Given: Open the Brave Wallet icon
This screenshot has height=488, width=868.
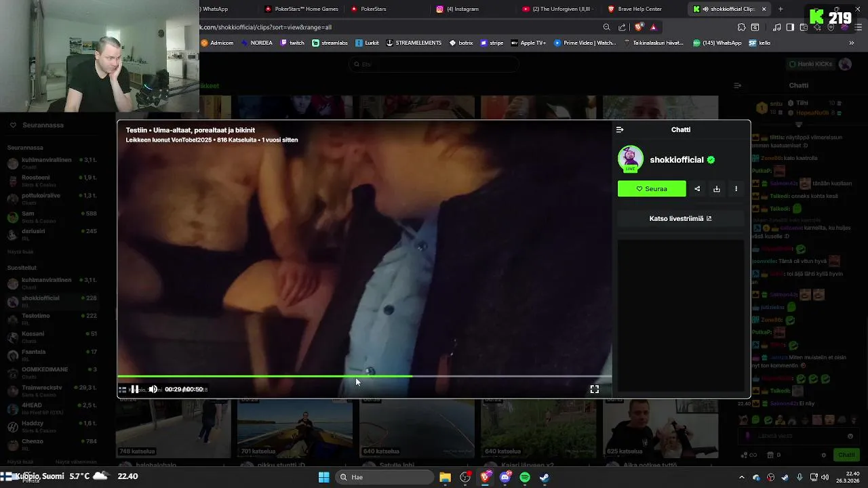Looking at the screenshot, I should [x=804, y=27].
